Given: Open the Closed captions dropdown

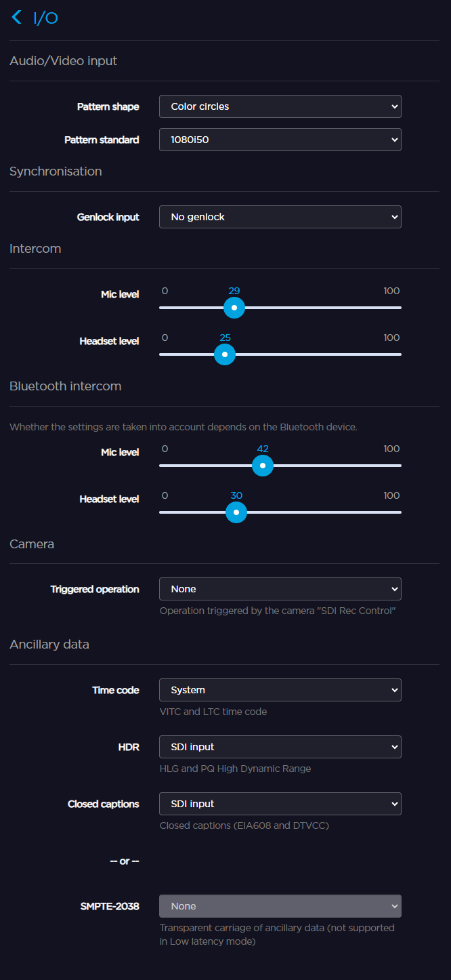Looking at the screenshot, I should coord(280,804).
